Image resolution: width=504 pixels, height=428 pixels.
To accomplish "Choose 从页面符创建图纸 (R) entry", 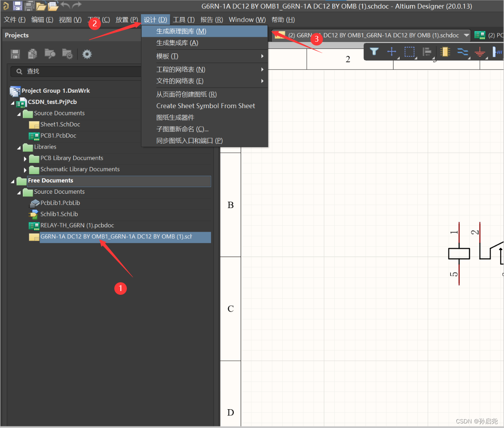I will (x=204, y=94).
